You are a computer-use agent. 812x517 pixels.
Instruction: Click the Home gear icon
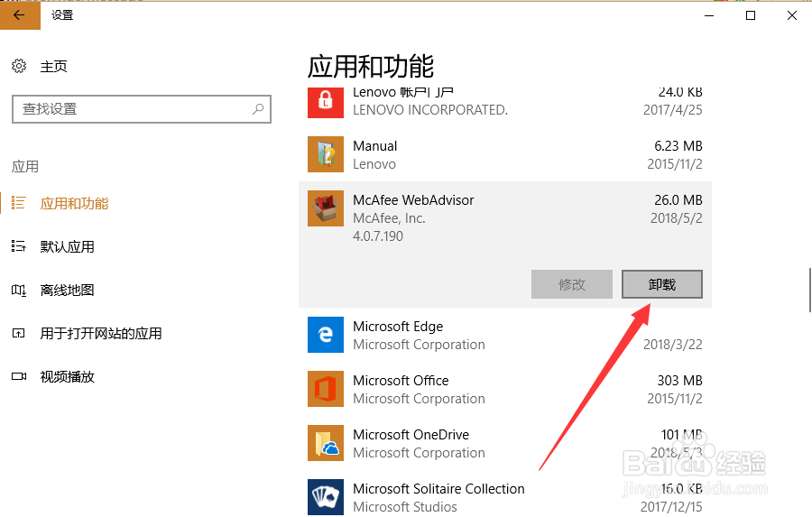(x=19, y=66)
